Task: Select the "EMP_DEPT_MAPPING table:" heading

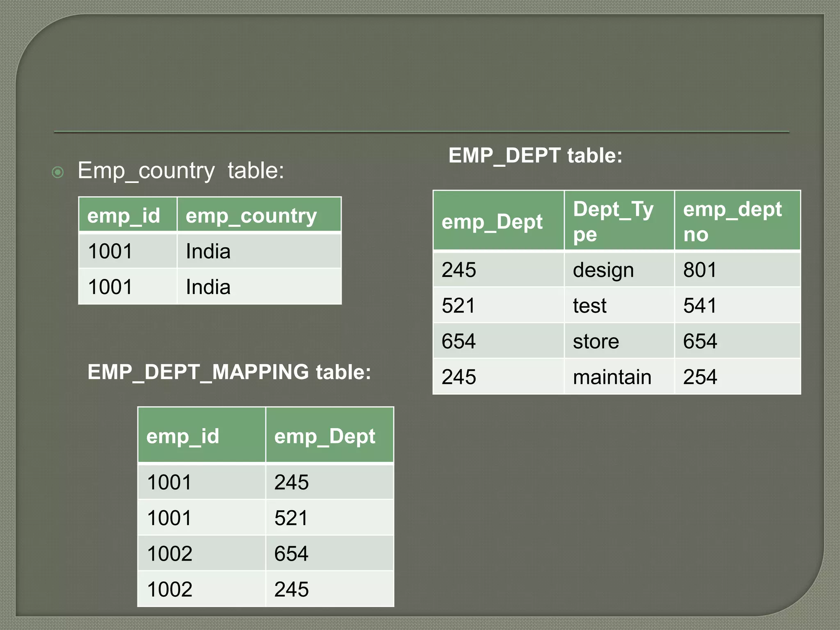Action: tap(229, 372)
